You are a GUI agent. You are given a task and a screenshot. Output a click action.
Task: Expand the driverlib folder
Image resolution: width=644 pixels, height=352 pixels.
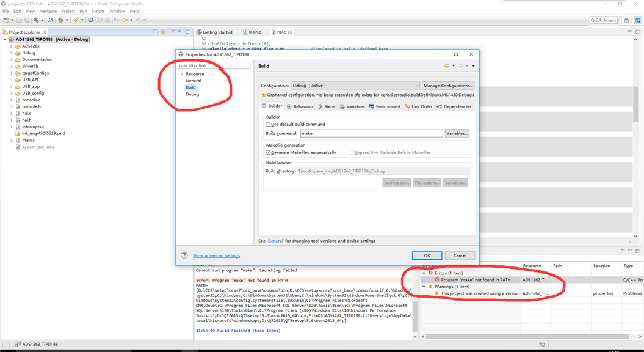tap(11, 66)
